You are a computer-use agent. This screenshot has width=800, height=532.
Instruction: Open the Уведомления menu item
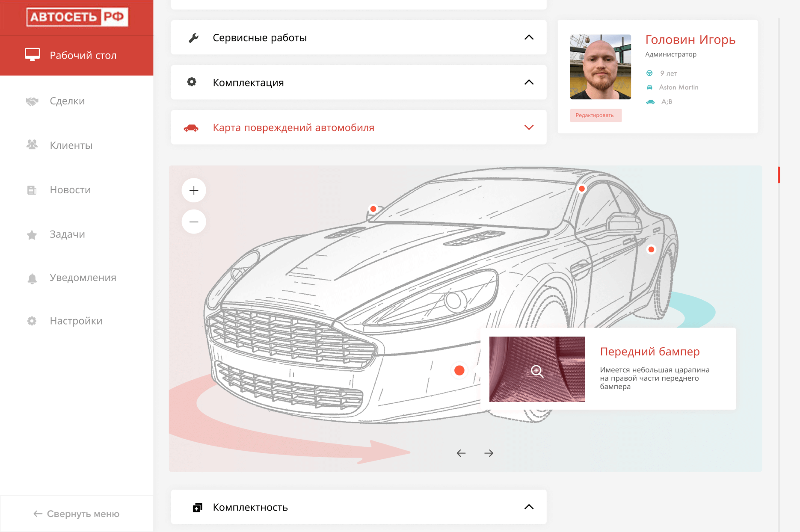[x=83, y=278]
